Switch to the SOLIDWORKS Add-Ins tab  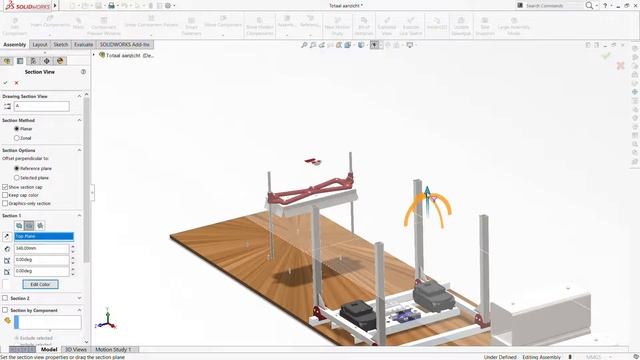tap(124, 44)
